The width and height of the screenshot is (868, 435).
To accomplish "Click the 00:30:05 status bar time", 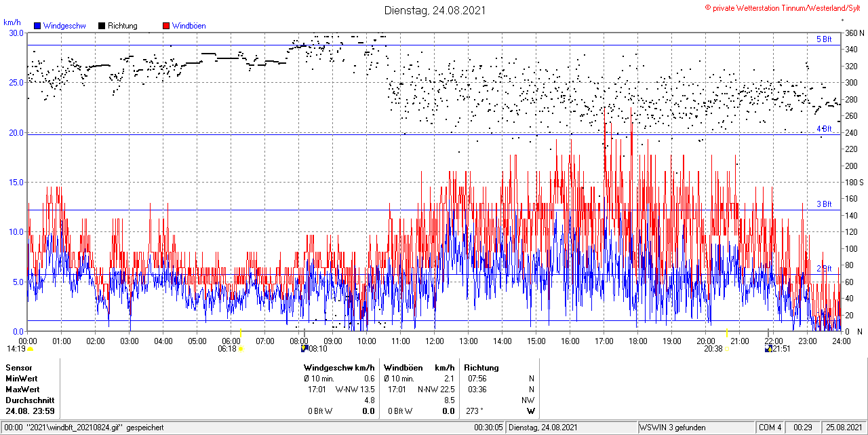I will [x=488, y=428].
